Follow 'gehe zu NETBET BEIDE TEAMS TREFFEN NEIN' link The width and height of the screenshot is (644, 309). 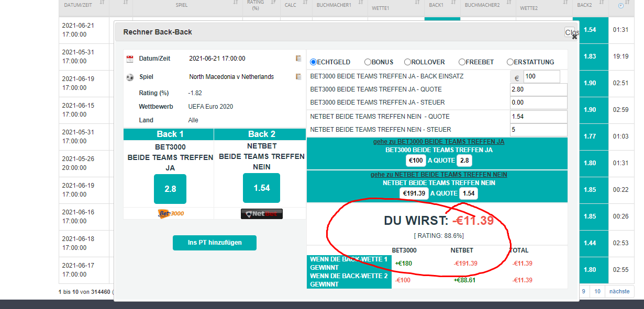[x=439, y=175]
